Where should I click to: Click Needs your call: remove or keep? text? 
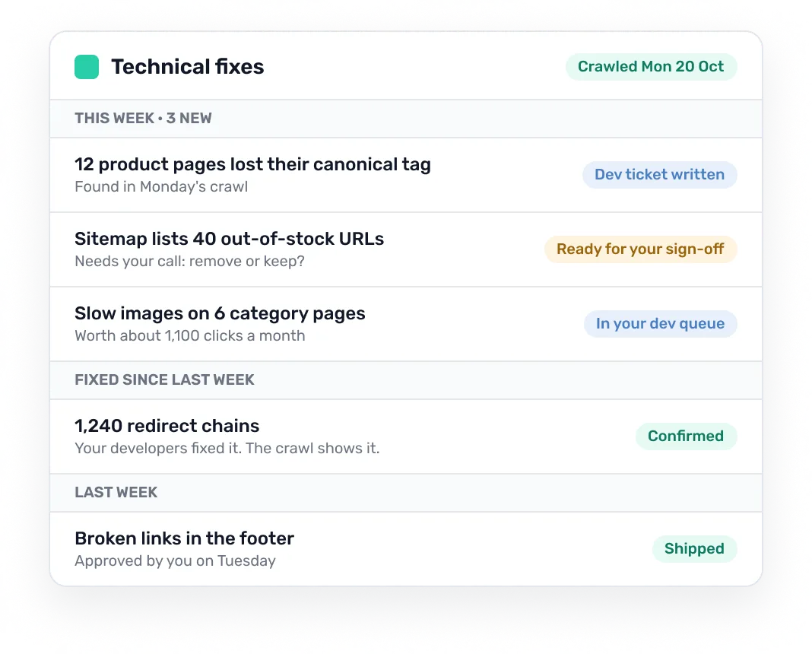tap(189, 261)
